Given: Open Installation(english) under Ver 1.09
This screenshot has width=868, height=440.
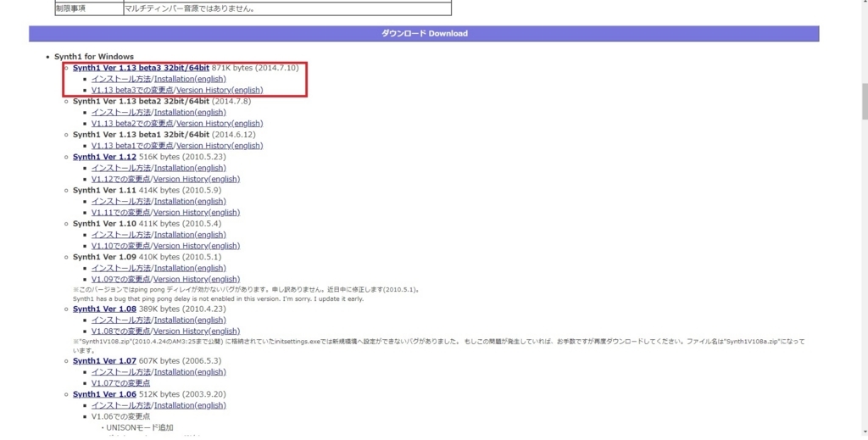Looking at the screenshot, I should point(190,268).
